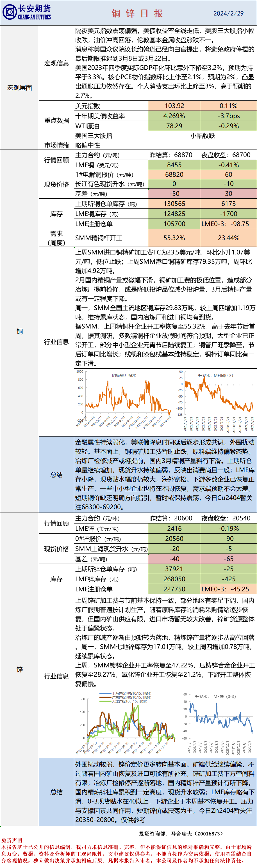Click the 上海锌锭现货 chart legend entry
Image resolution: width=257 pixels, height=868 pixels.
tap(126, 694)
